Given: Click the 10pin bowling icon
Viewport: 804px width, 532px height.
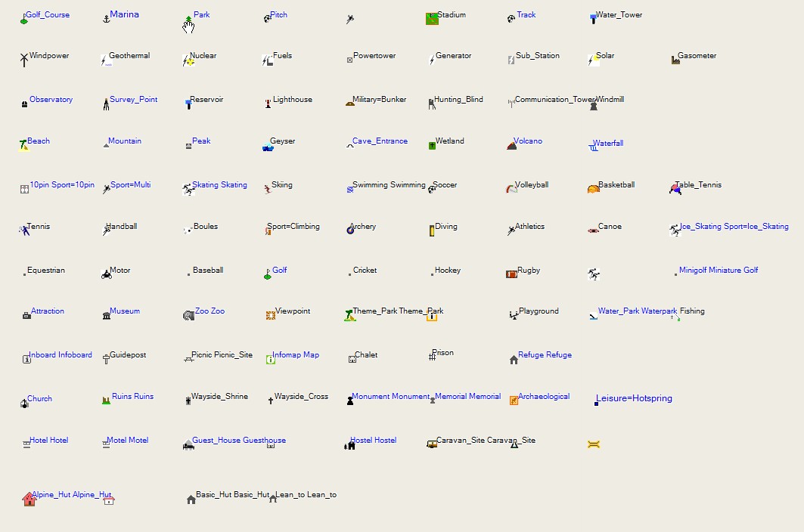Looking at the screenshot, I should click(24, 189).
